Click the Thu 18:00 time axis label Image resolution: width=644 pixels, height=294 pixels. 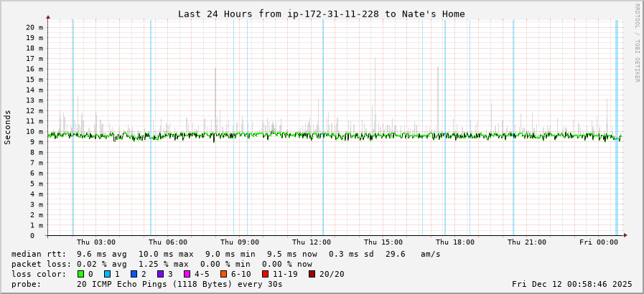(455, 242)
